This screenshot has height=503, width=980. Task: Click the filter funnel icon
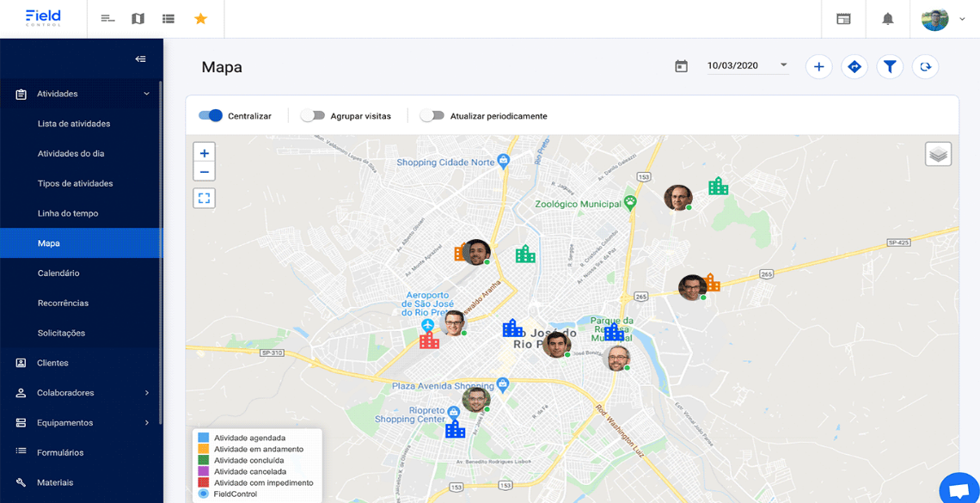click(x=890, y=66)
